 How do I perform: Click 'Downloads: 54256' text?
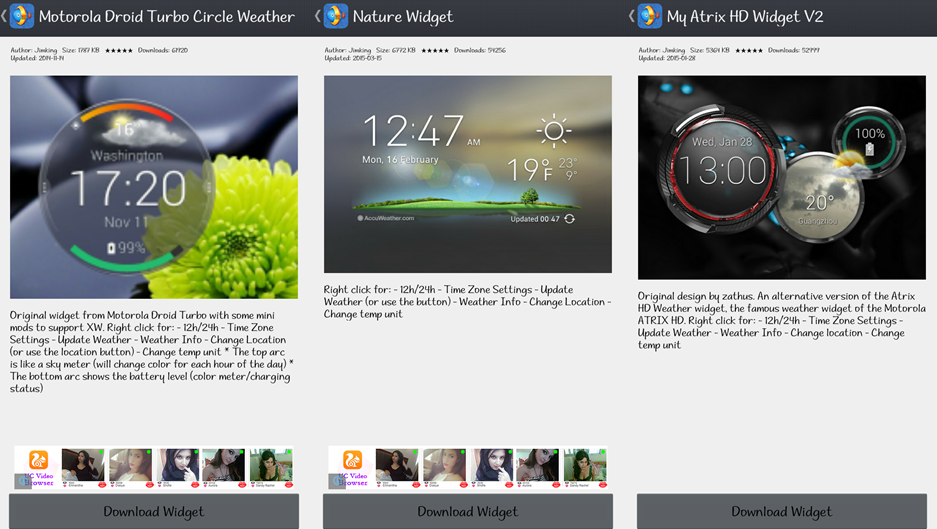coord(480,50)
